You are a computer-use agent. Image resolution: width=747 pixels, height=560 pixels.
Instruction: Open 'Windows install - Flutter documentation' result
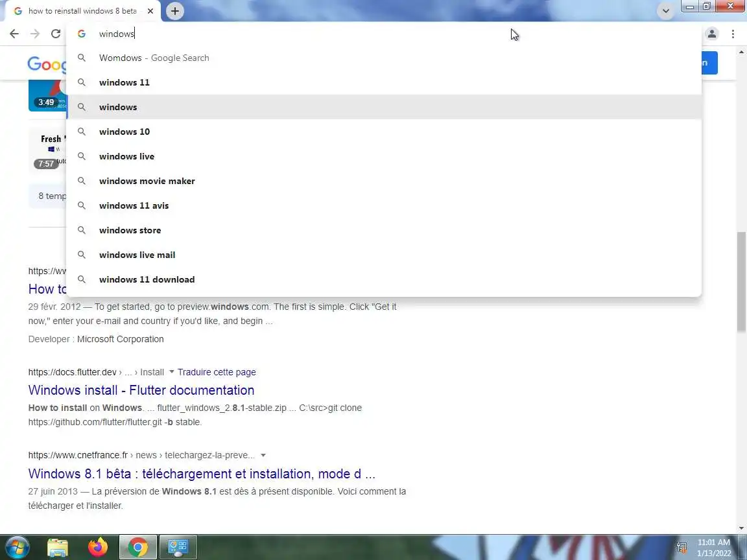coord(141,390)
